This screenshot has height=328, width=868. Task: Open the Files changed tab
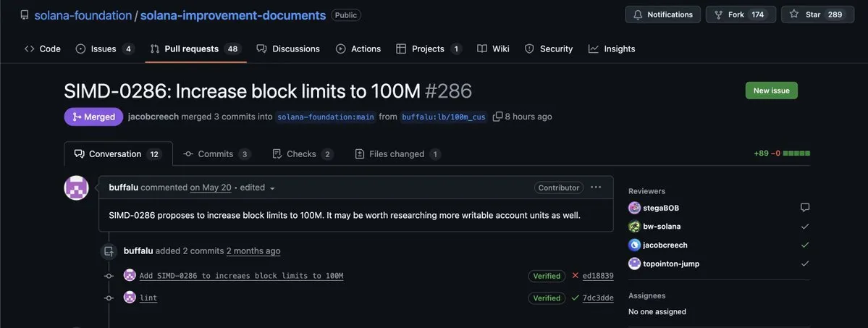[x=397, y=154]
